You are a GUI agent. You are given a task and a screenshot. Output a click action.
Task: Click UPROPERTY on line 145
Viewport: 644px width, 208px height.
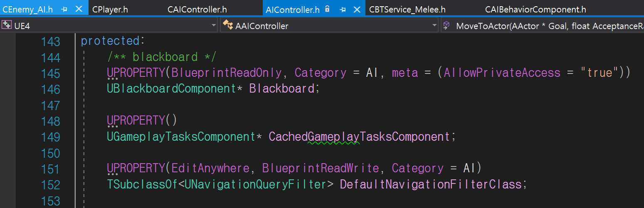coord(136,73)
